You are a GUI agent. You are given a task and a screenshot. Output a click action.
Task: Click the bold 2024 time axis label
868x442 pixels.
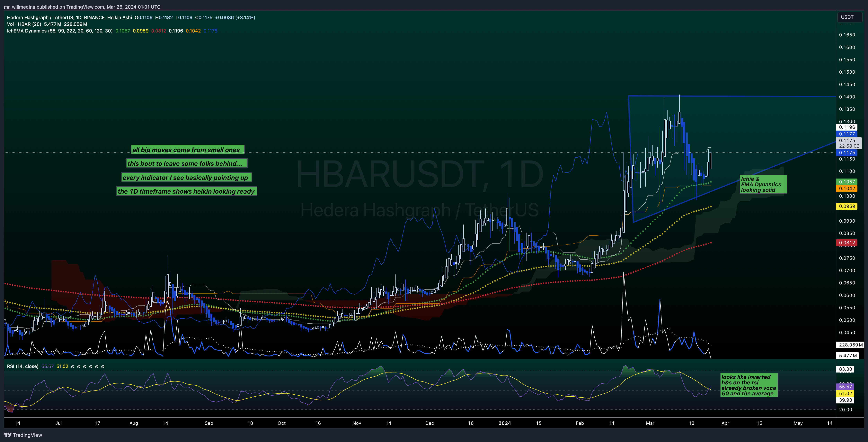pos(505,423)
